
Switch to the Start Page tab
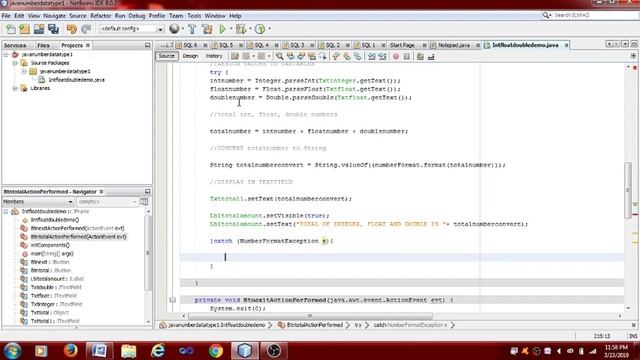point(402,45)
